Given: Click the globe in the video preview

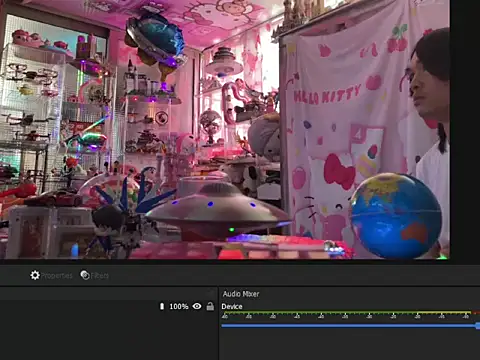Looking at the screenshot, I should pyautogui.click(x=396, y=216).
